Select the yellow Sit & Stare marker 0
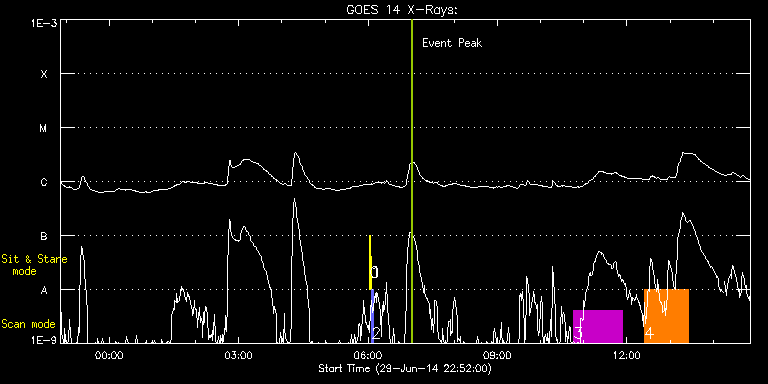Screen dimensions: 768x384 coord(370,263)
